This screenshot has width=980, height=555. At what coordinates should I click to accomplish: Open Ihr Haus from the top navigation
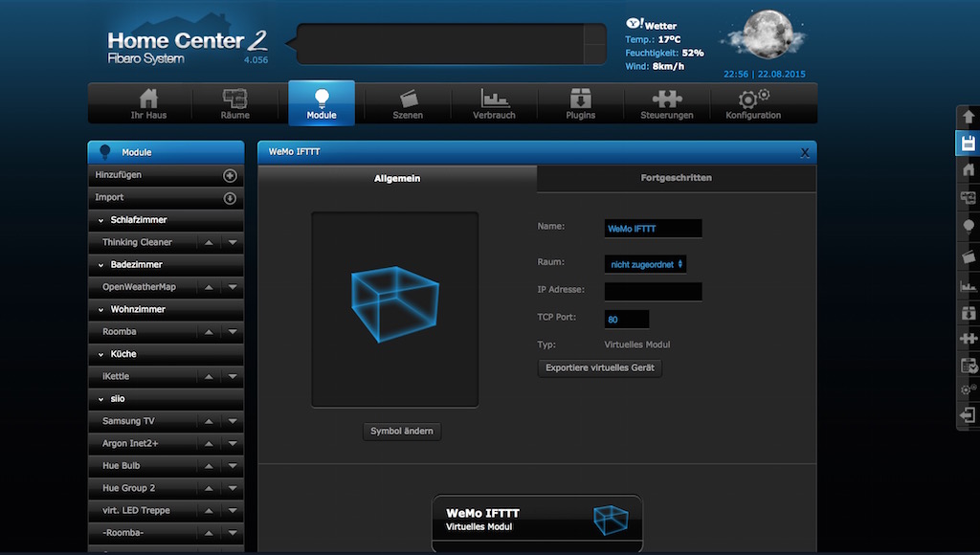[148, 103]
